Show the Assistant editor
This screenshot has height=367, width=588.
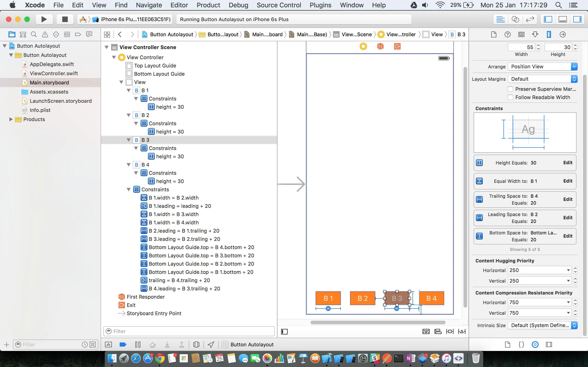coord(515,19)
